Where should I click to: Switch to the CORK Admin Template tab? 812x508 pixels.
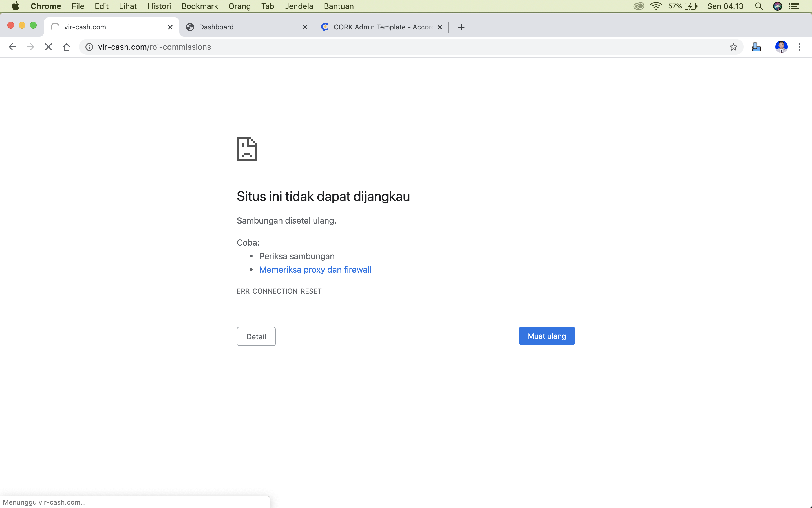(381, 27)
